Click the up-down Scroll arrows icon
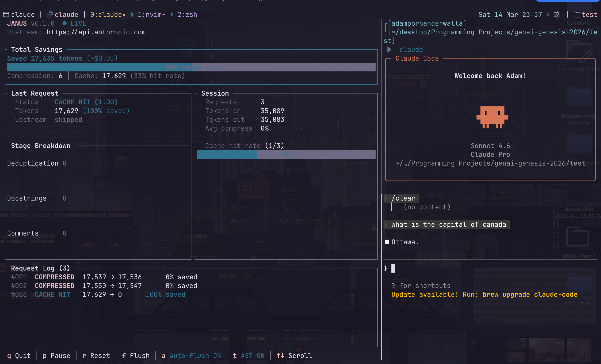The width and height of the screenshot is (601, 364). coord(280,355)
